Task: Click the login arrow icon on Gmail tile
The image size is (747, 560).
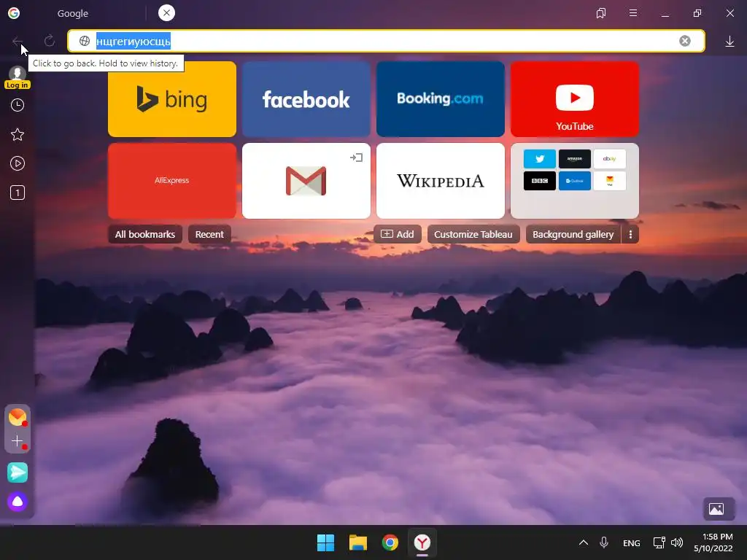Action: click(x=356, y=157)
